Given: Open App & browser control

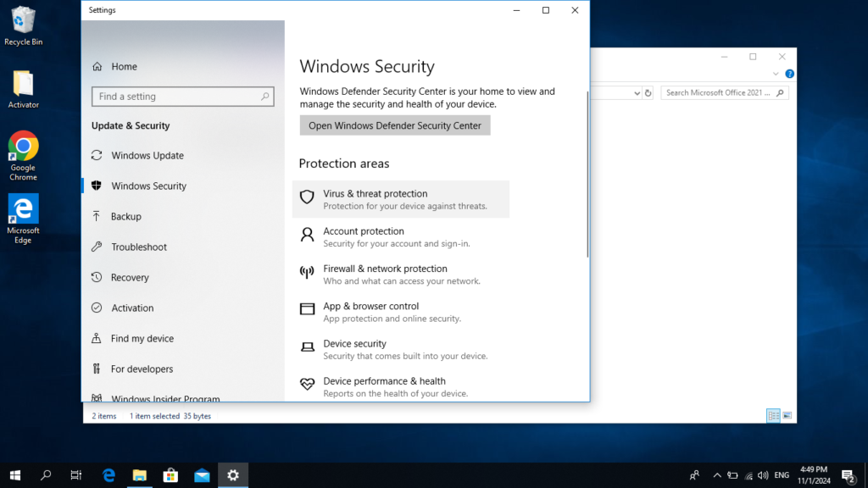Looking at the screenshot, I should (401, 312).
